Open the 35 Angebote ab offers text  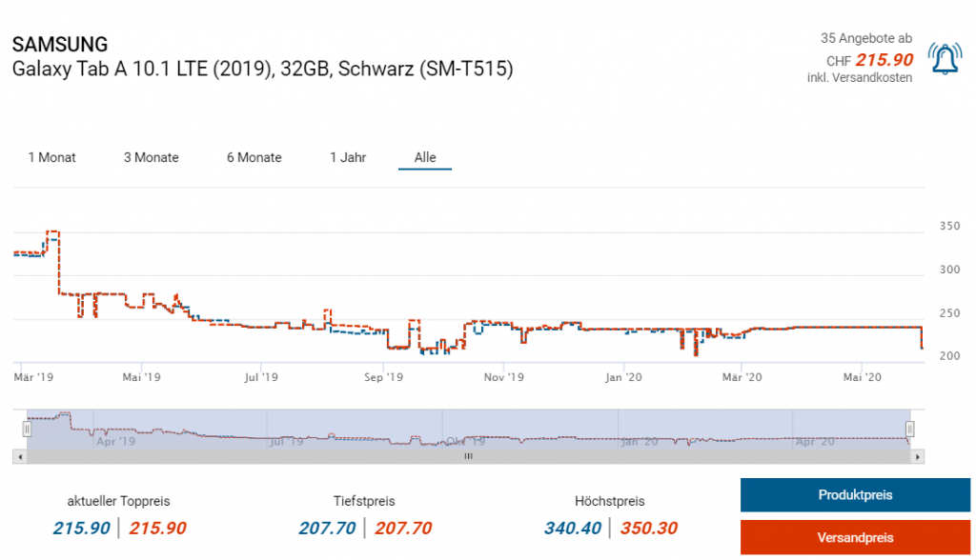pos(866,39)
